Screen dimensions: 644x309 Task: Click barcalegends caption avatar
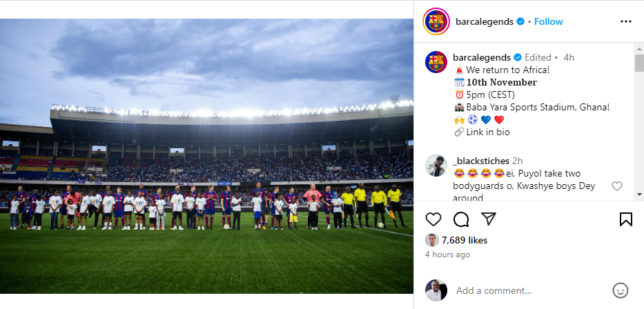click(x=436, y=62)
